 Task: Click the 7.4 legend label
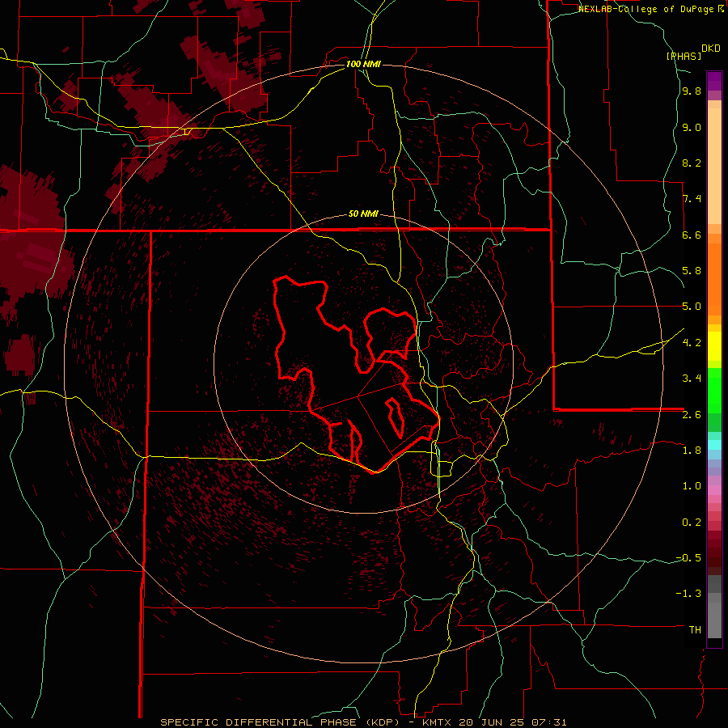point(692,199)
